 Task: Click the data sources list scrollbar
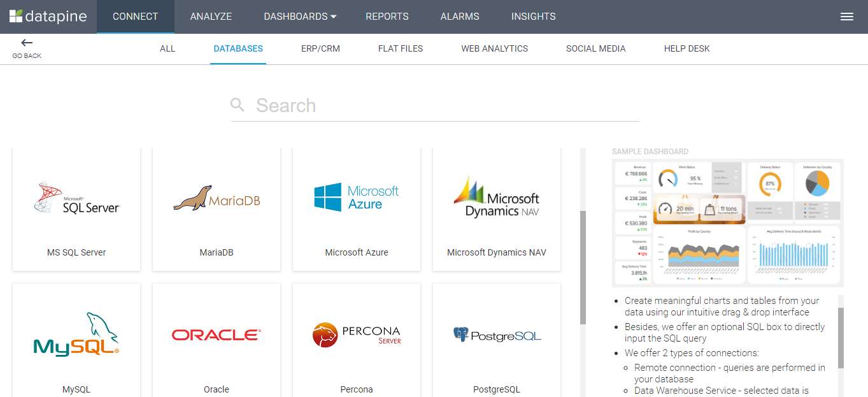tap(583, 268)
